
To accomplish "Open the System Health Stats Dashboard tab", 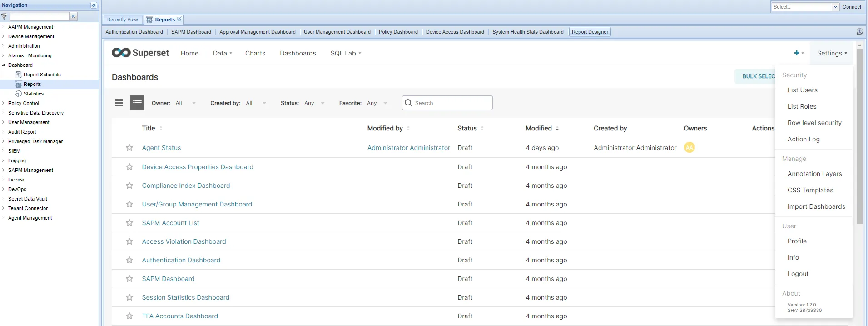I will (x=528, y=32).
